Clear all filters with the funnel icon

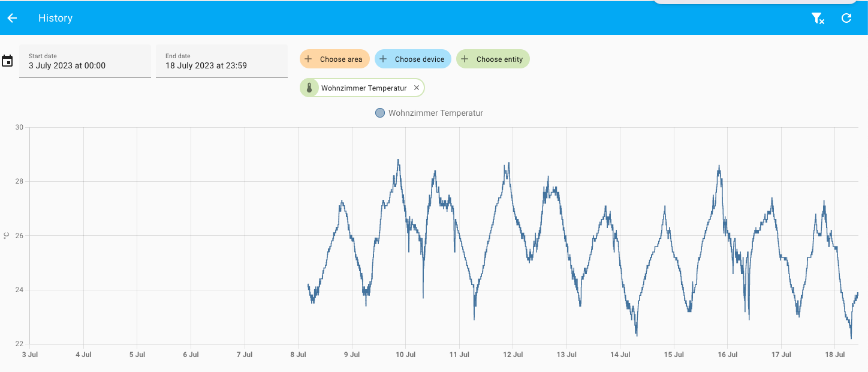point(818,18)
